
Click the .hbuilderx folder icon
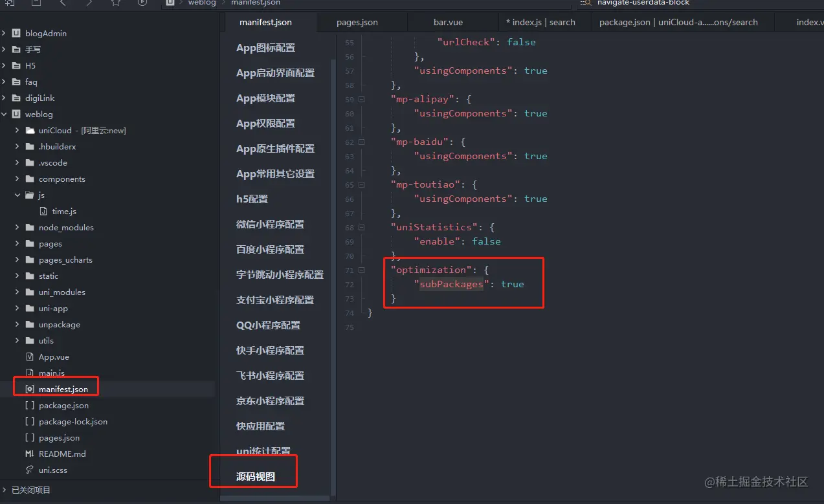[x=30, y=146]
